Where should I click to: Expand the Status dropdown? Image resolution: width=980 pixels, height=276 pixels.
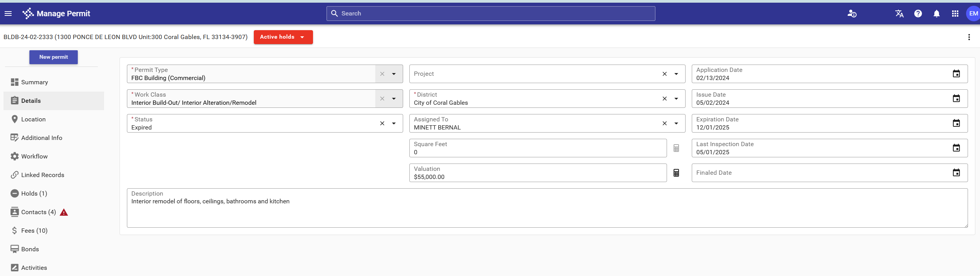[x=394, y=123]
